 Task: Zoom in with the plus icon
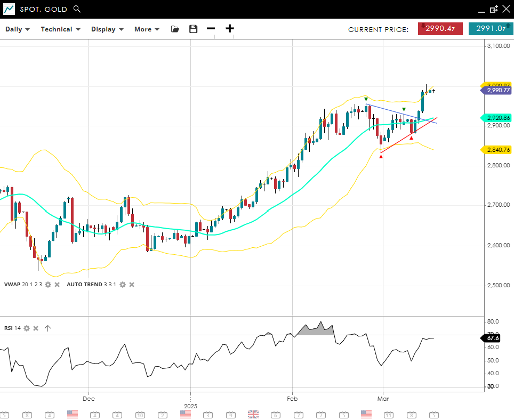tap(230, 29)
